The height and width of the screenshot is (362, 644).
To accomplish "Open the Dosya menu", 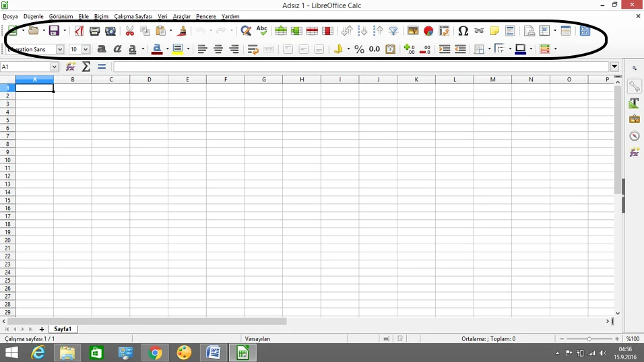I will pos(10,16).
